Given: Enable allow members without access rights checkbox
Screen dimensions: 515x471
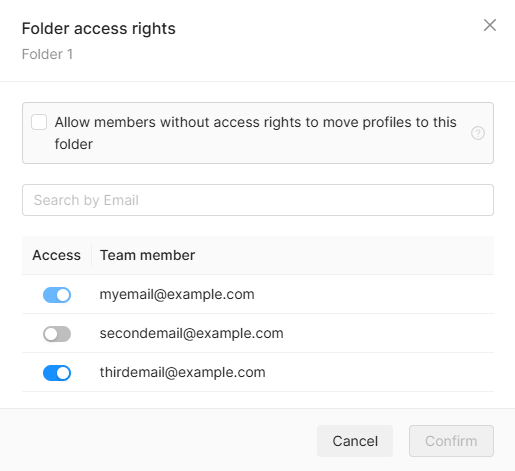Looking at the screenshot, I should (39, 122).
